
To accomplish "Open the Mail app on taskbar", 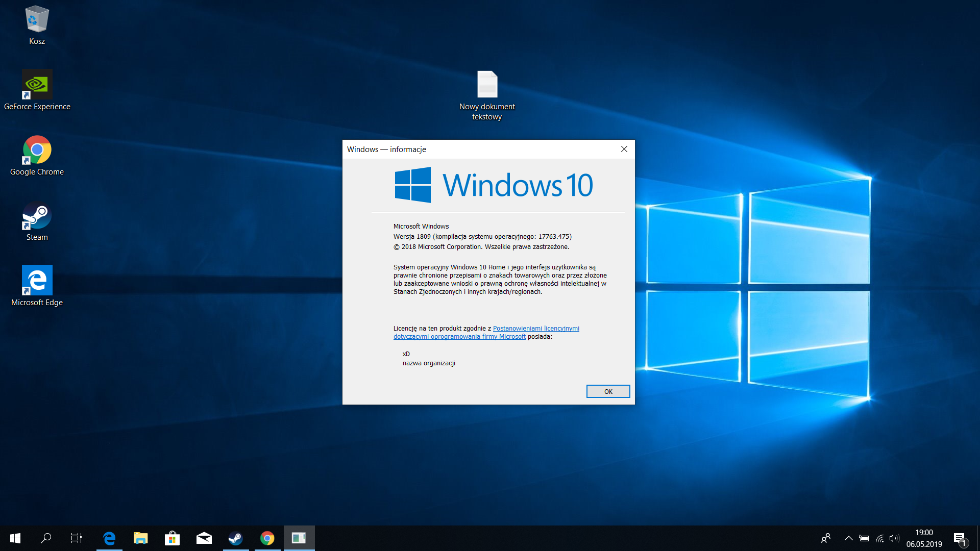I will coord(204,538).
